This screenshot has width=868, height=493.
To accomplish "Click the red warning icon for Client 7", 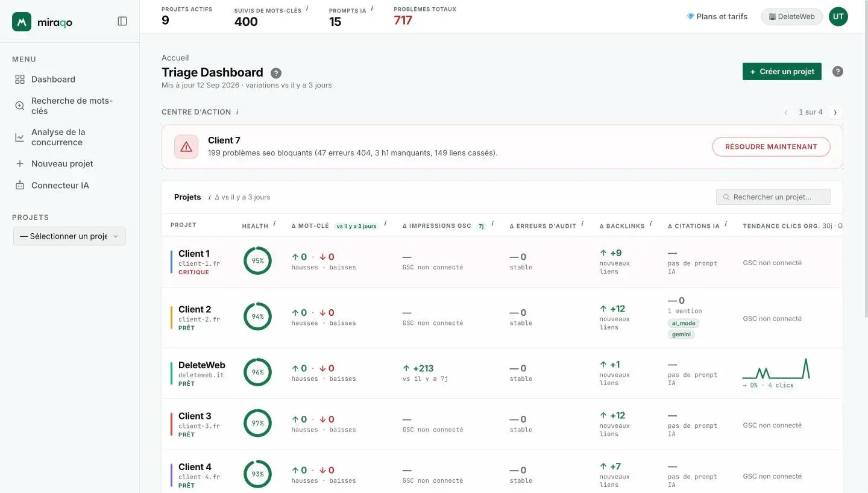I will tap(186, 146).
